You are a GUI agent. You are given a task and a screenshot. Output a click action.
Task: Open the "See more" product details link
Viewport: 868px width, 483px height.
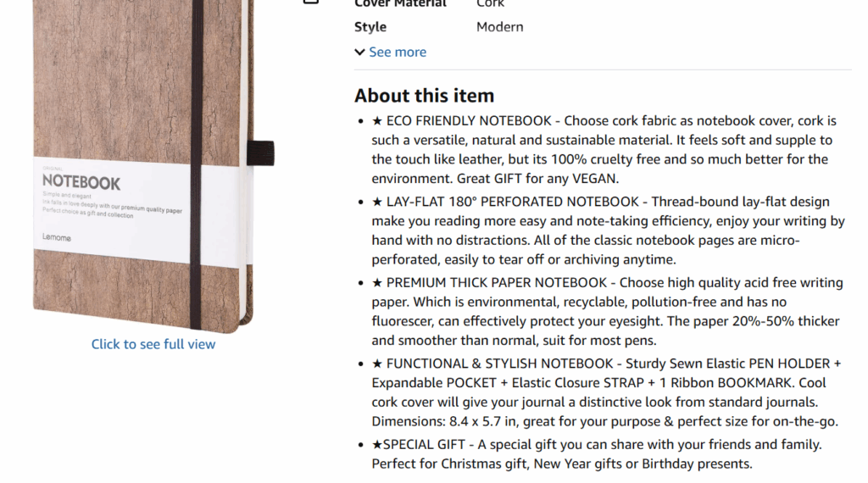point(398,53)
